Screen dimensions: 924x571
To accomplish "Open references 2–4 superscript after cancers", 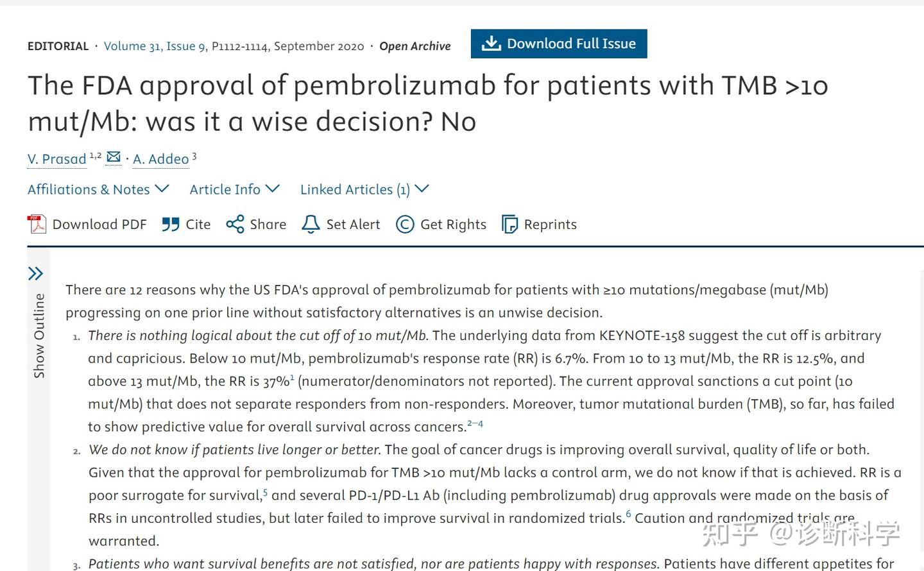I will point(475,423).
